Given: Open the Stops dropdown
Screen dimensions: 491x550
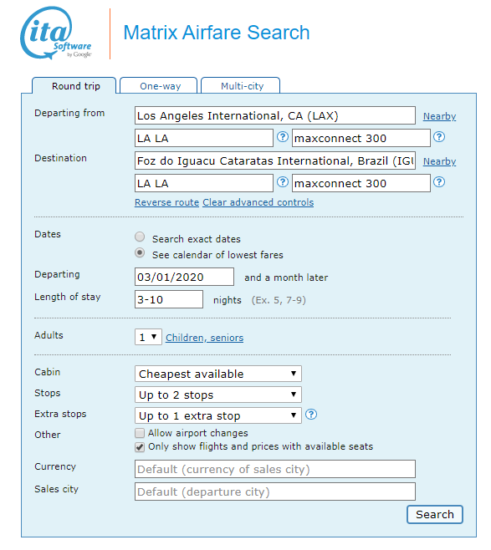Looking at the screenshot, I should (x=218, y=395).
